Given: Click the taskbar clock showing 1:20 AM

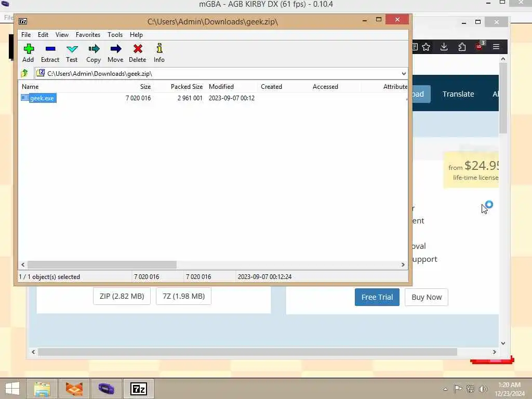Looking at the screenshot, I should click(x=509, y=389).
